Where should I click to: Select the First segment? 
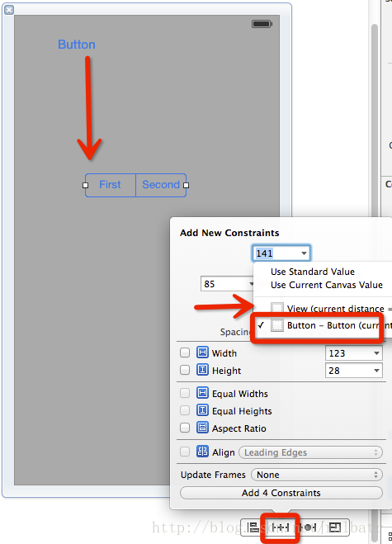pyautogui.click(x=111, y=185)
